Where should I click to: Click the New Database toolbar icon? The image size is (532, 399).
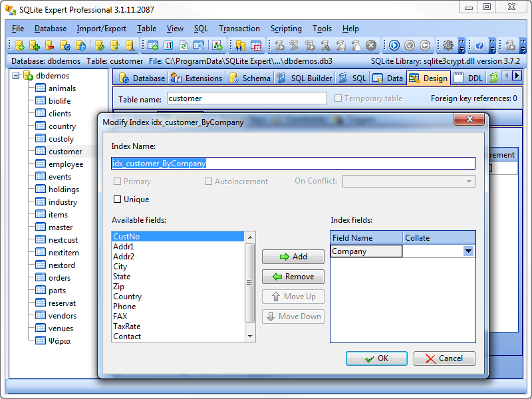(x=19, y=45)
